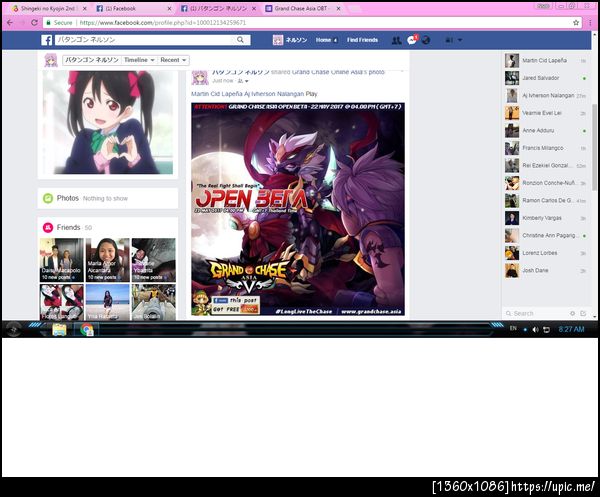The height and width of the screenshot is (497, 600).
Task: Click the EN language indicator in tray
Action: tap(513, 328)
